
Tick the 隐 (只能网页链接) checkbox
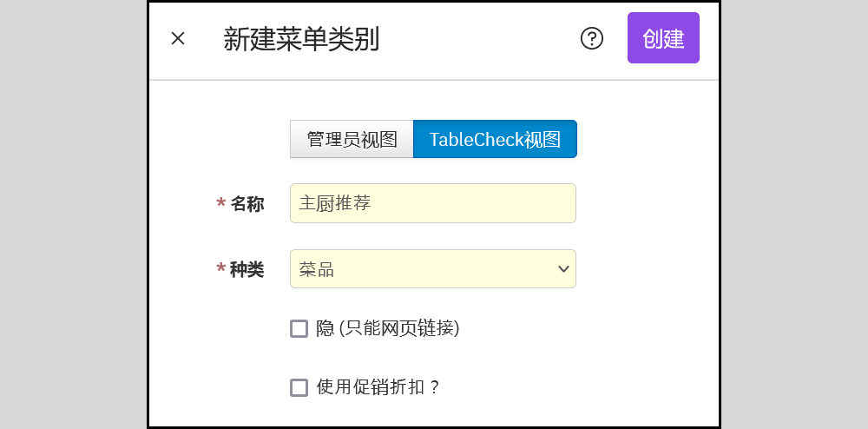tap(299, 329)
